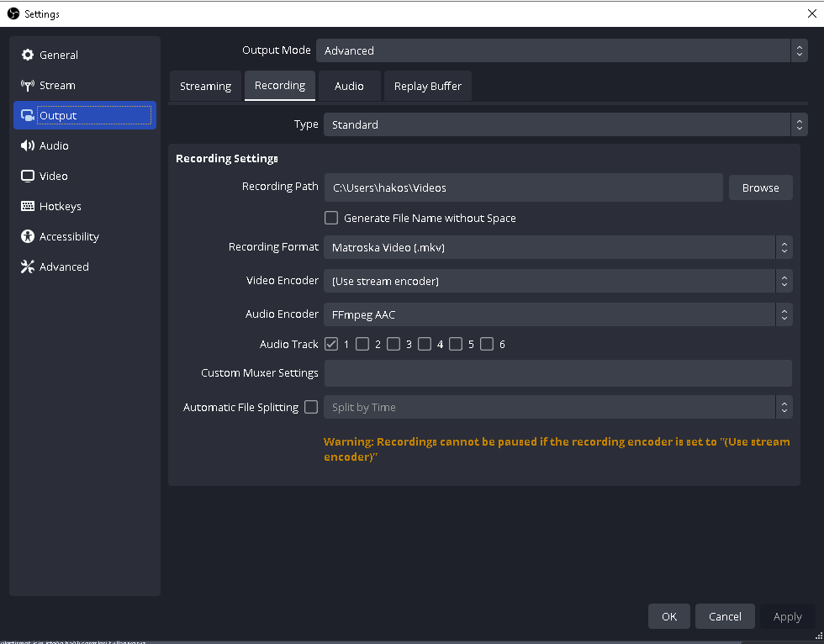Check Audio Track 3 checkbox
This screenshot has width=824, height=644.
click(x=394, y=344)
